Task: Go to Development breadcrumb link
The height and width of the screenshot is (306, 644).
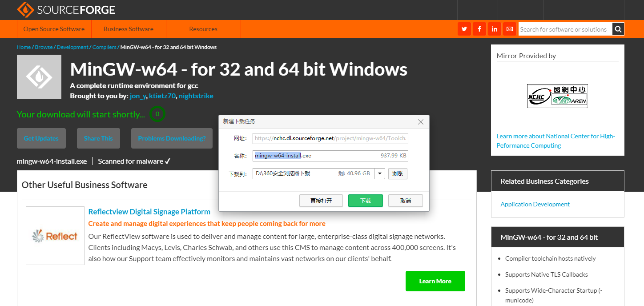Action: [72, 47]
